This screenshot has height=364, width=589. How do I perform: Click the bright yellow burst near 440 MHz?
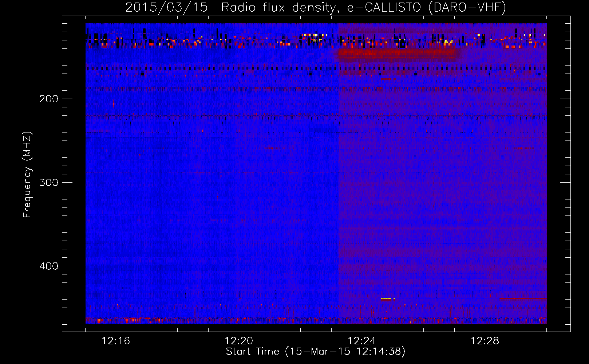pos(386,298)
